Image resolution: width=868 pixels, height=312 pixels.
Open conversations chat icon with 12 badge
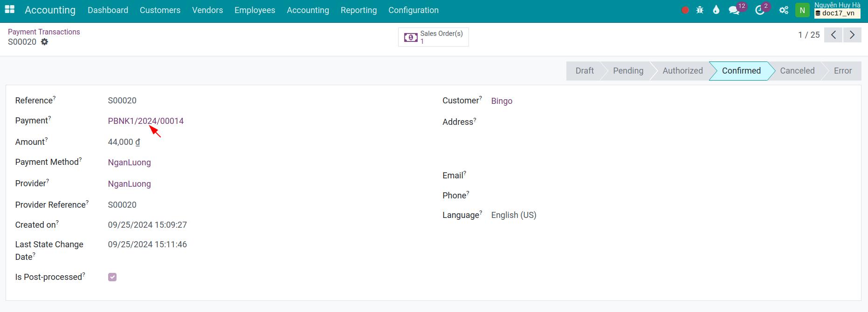[734, 10]
